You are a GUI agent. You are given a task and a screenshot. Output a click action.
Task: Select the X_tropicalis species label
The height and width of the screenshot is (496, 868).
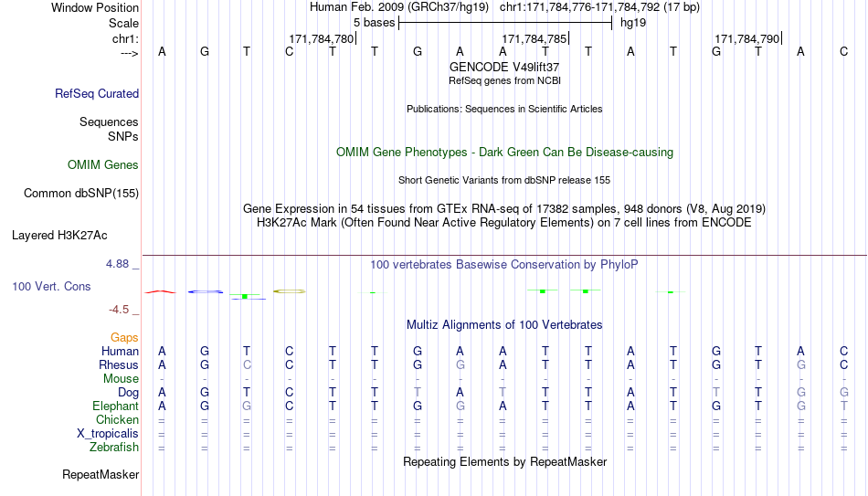[108, 434]
